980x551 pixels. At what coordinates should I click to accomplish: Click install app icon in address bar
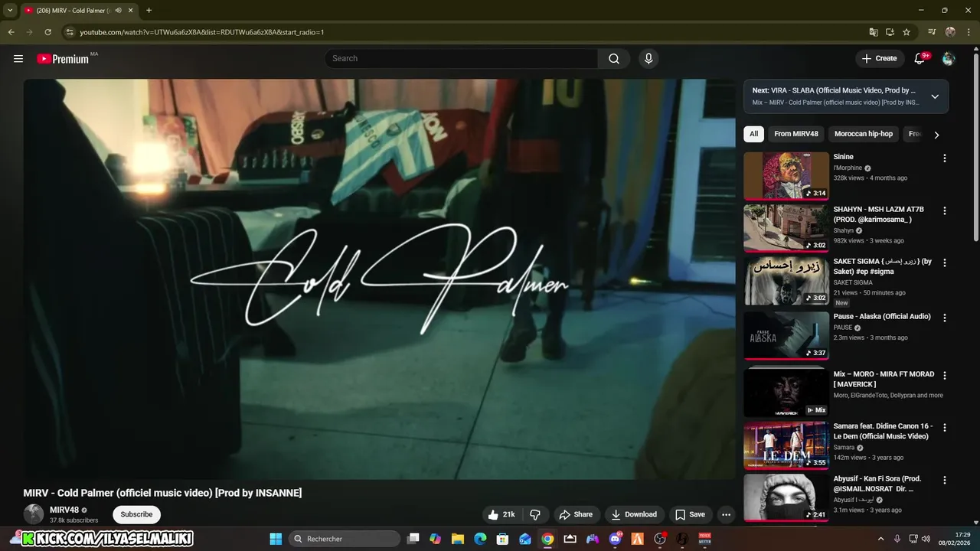point(890,32)
